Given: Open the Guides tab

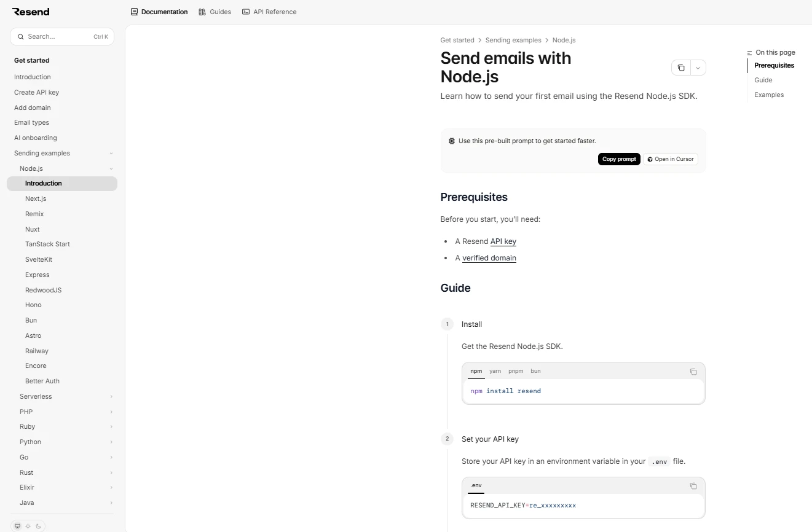Looking at the screenshot, I should 215,12.
